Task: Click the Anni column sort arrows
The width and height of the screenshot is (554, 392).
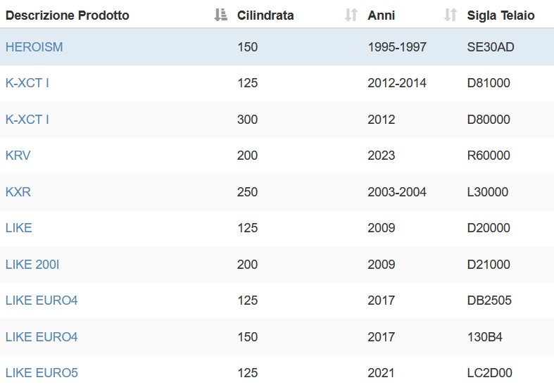Action: 451,15
